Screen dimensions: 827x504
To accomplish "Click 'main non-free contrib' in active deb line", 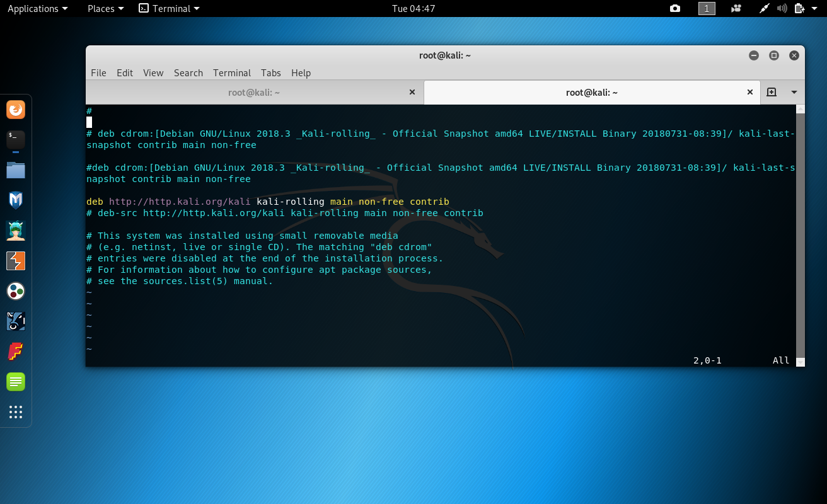I will 390,202.
